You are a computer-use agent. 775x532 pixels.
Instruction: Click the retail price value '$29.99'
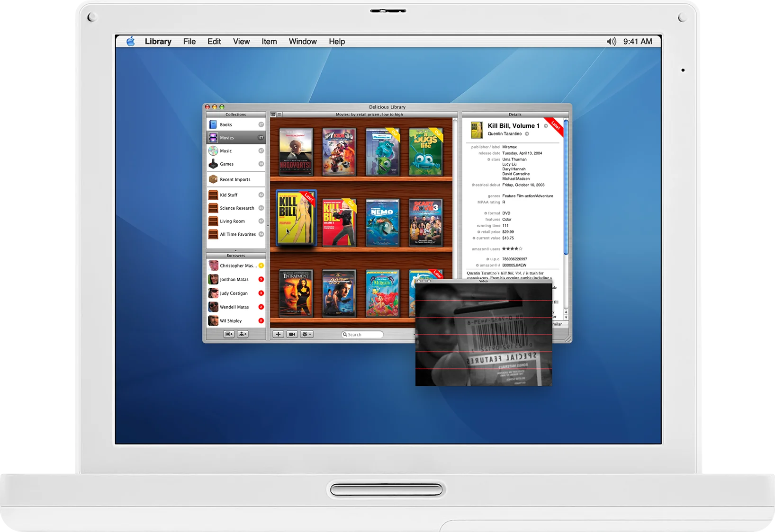[508, 232]
